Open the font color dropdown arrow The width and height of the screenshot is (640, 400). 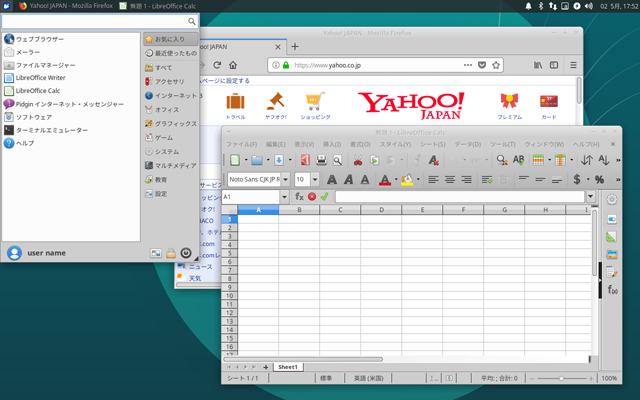(396, 179)
